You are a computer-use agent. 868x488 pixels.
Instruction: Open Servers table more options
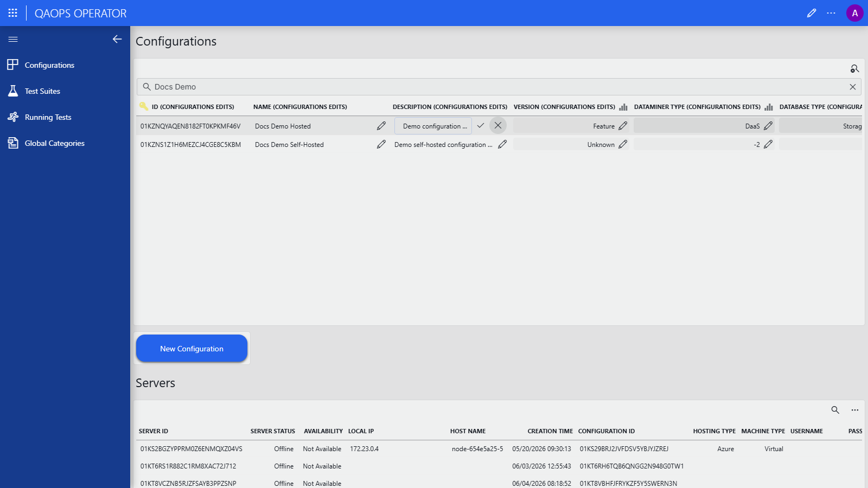(x=855, y=410)
